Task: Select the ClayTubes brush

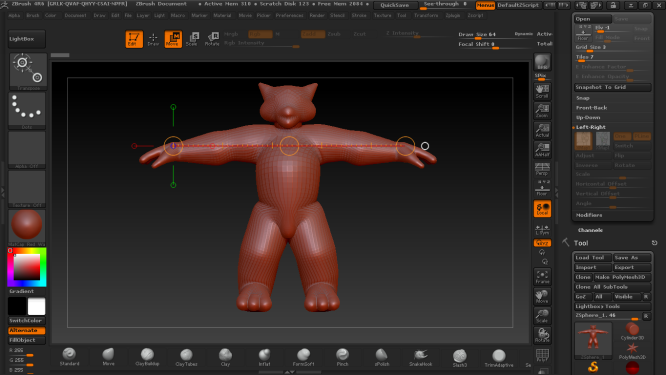Action: pyautogui.click(x=186, y=357)
